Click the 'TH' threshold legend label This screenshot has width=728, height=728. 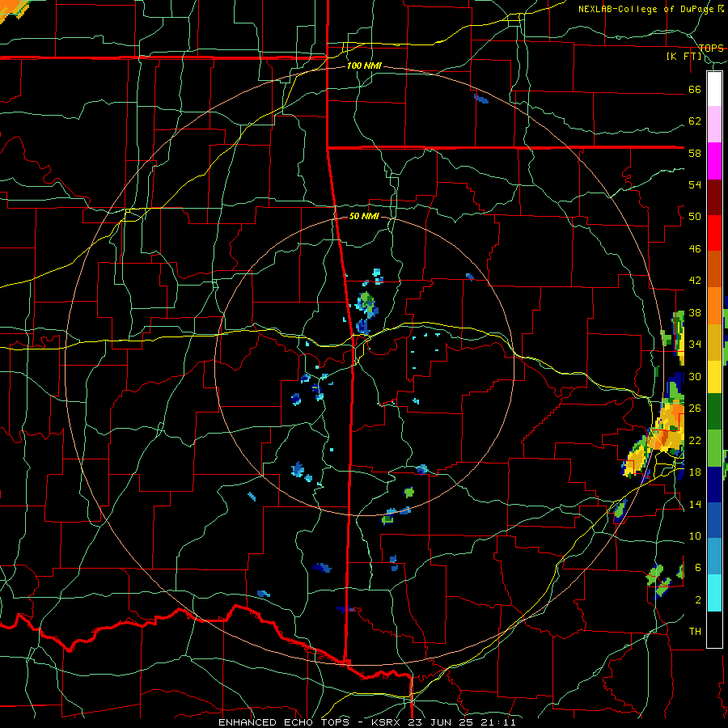click(695, 632)
